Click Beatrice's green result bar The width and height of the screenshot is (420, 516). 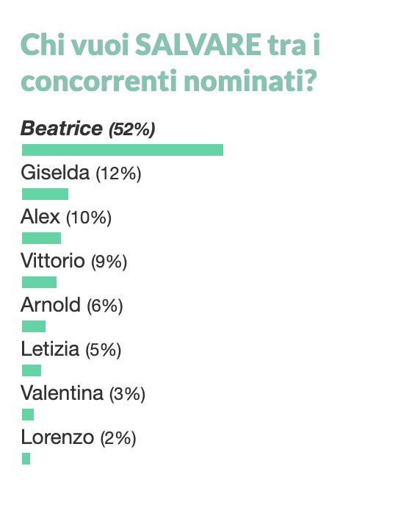(x=123, y=150)
